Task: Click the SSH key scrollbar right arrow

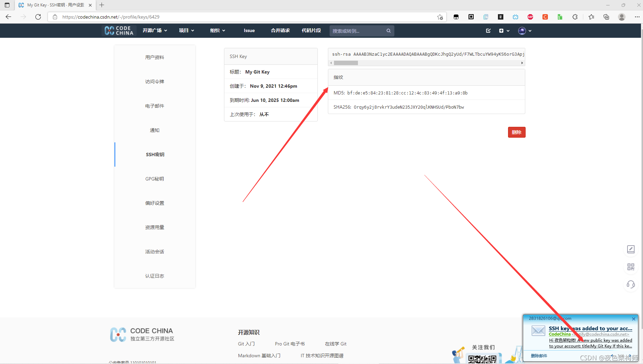Action: 522,63
